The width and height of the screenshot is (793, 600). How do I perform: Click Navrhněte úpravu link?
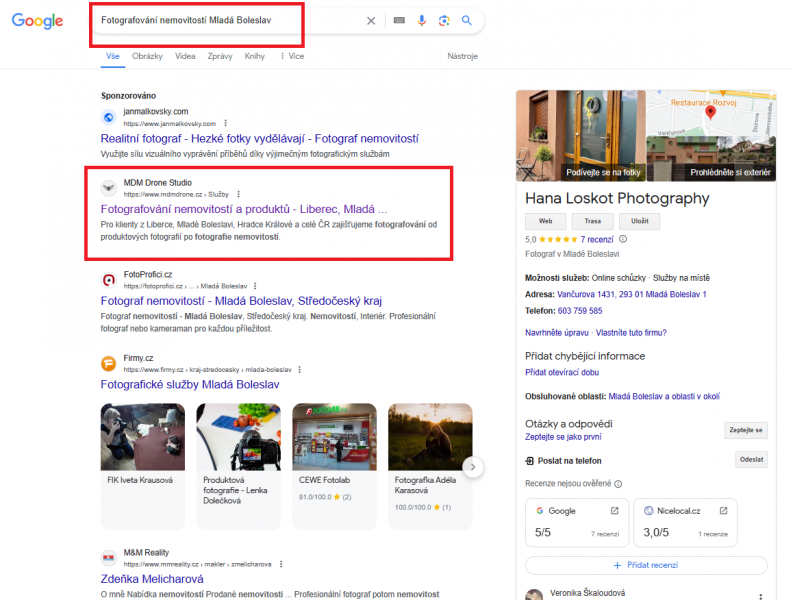click(557, 333)
